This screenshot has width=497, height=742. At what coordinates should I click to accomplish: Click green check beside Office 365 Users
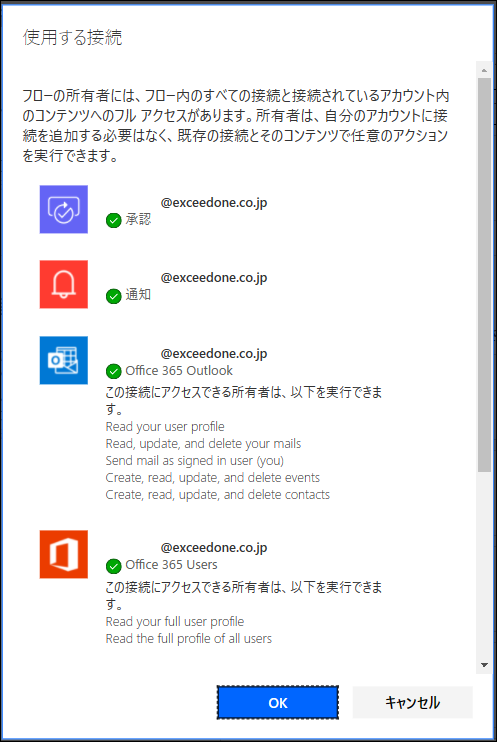pyautogui.click(x=114, y=565)
